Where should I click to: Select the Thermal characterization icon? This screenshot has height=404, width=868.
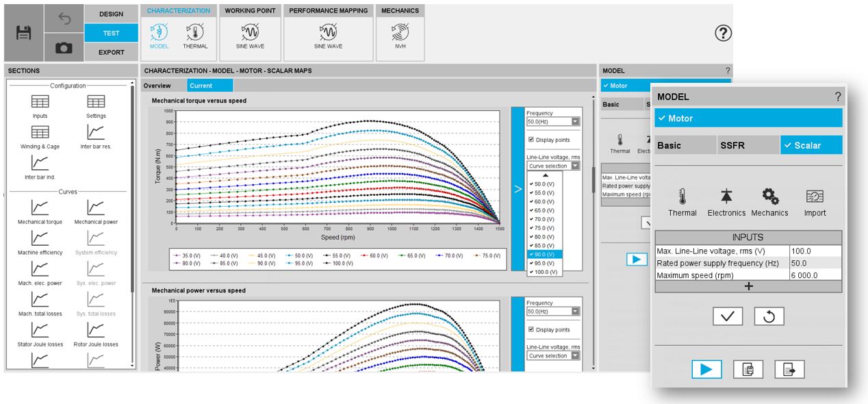pyautogui.click(x=195, y=36)
